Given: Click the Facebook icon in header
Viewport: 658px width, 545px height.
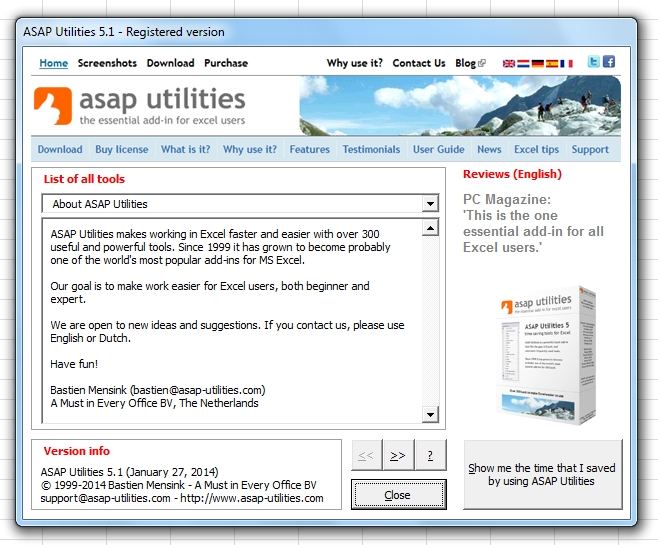Looking at the screenshot, I should 609,62.
